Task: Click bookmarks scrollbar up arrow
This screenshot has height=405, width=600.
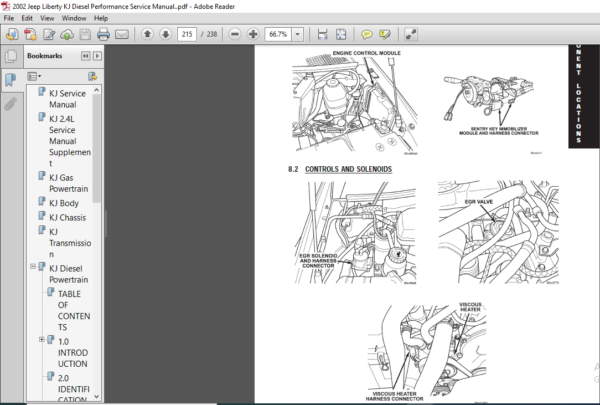Action: pyautogui.click(x=96, y=90)
